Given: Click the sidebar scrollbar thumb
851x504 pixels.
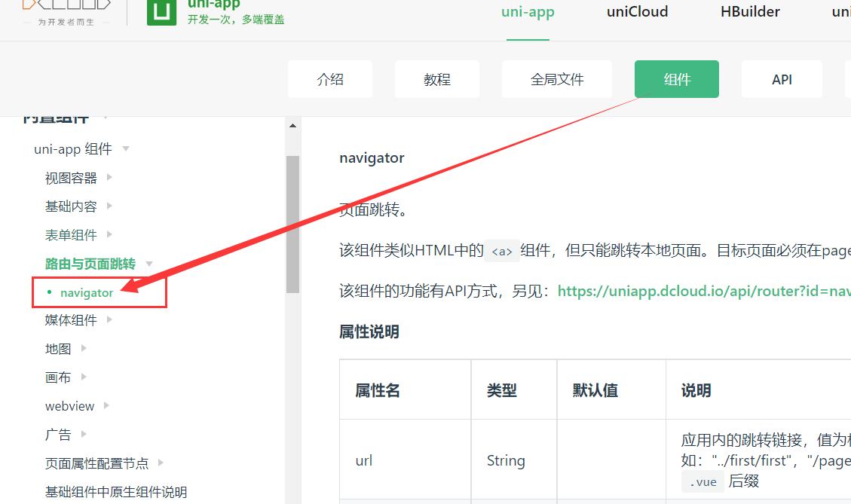Looking at the screenshot, I should tap(292, 224).
